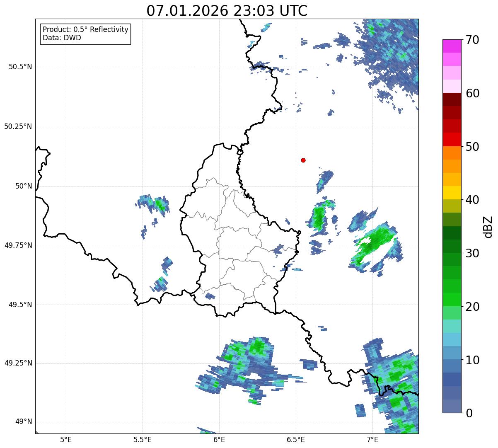Click latitude label 49.75°N
498x448 pixels.
click(18, 246)
